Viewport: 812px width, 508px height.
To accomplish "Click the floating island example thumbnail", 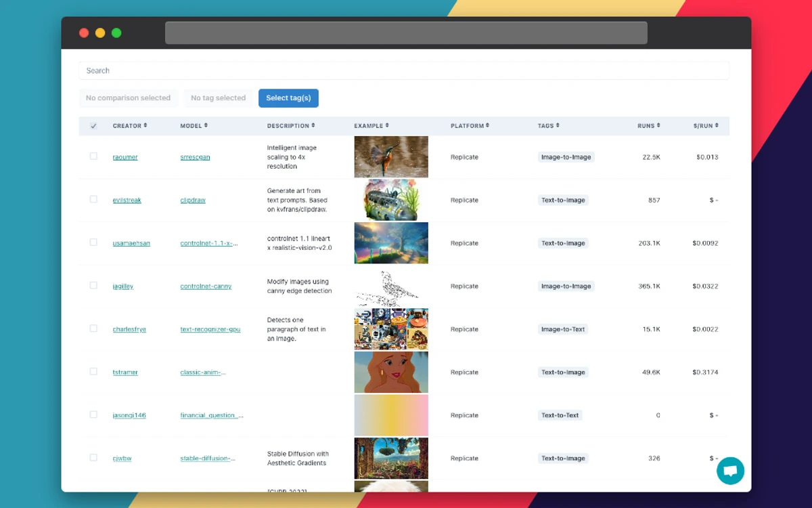I will pos(391,458).
